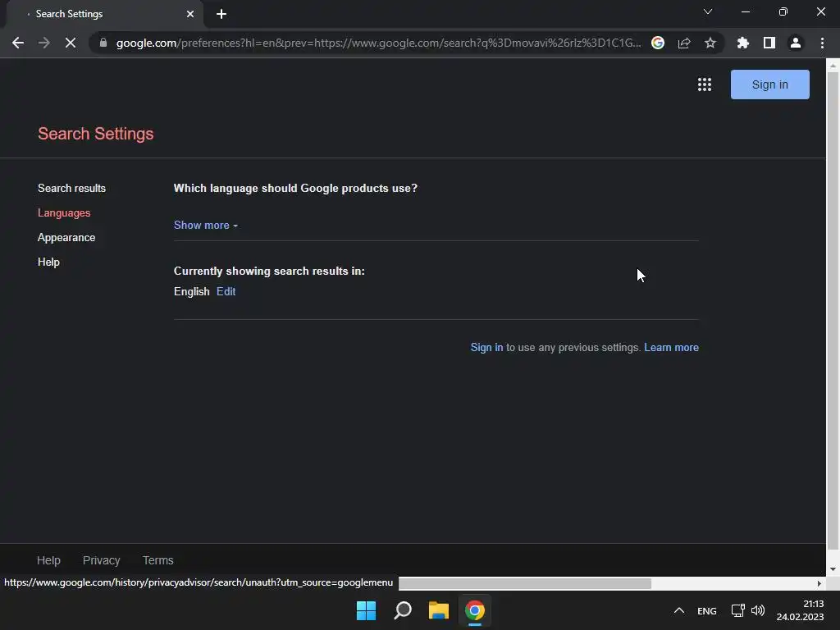Viewport: 840px width, 630px height.
Task: Open the footer Privacy link
Action: coord(101,559)
